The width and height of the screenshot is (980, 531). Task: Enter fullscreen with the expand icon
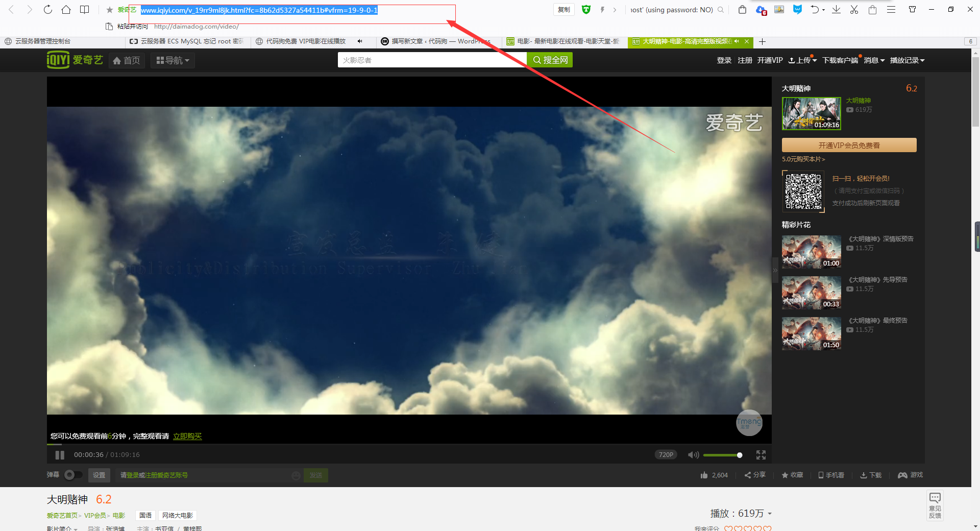[761, 455]
